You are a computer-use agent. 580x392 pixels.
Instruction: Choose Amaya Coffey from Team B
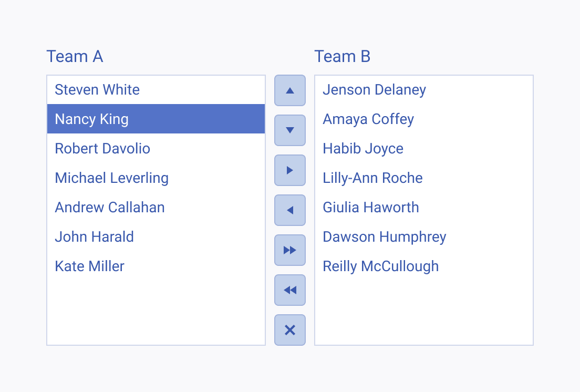(x=424, y=119)
